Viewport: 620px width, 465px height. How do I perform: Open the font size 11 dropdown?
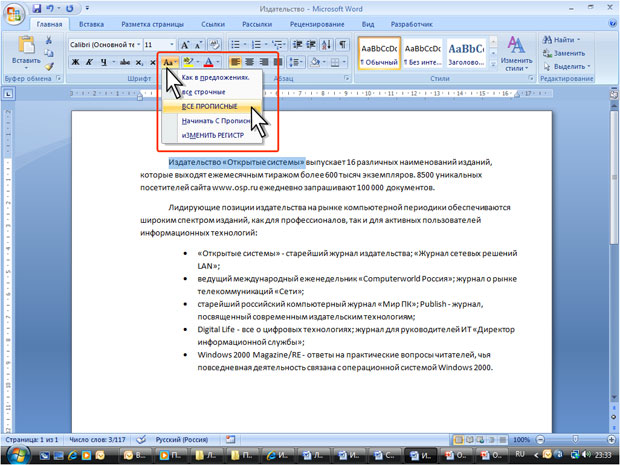172,45
